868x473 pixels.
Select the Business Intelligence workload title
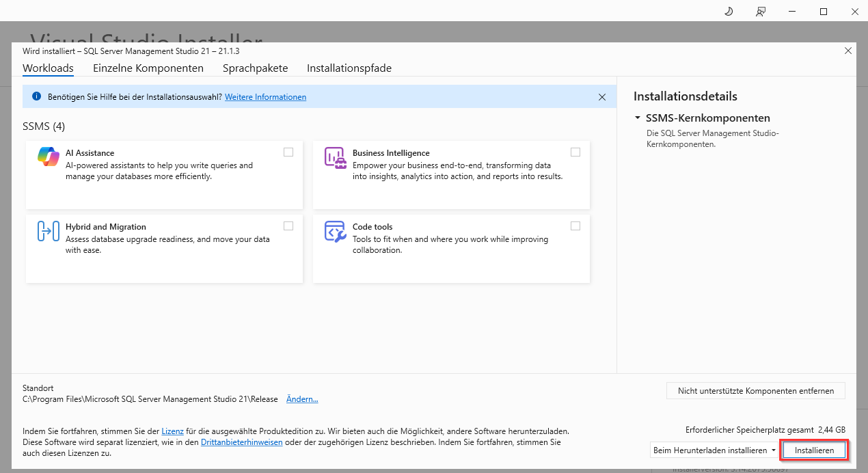pos(391,153)
